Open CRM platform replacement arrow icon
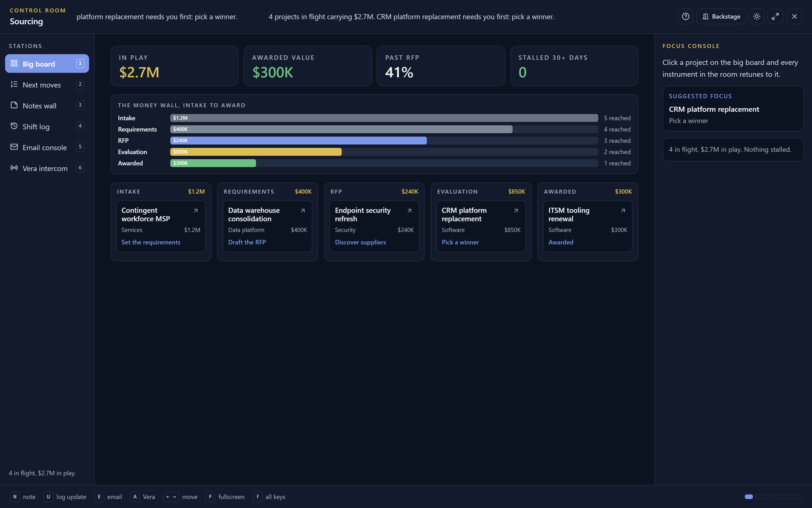Image resolution: width=812 pixels, height=508 pixels. 516,211
